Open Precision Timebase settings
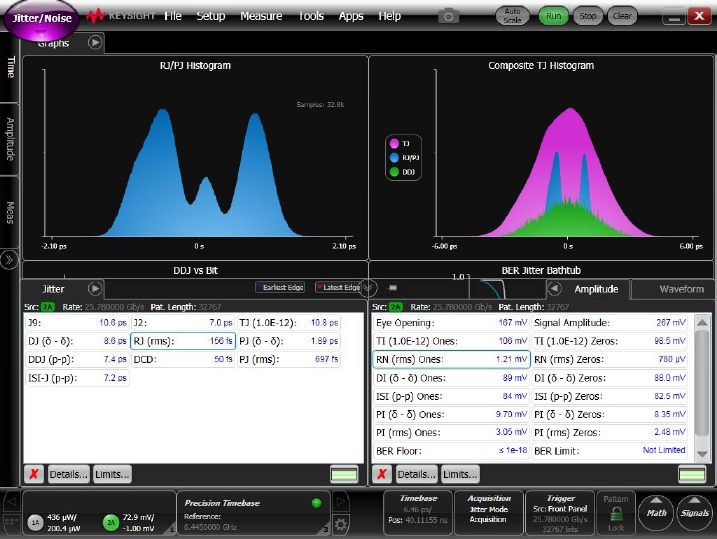 [x=253, y=513]
